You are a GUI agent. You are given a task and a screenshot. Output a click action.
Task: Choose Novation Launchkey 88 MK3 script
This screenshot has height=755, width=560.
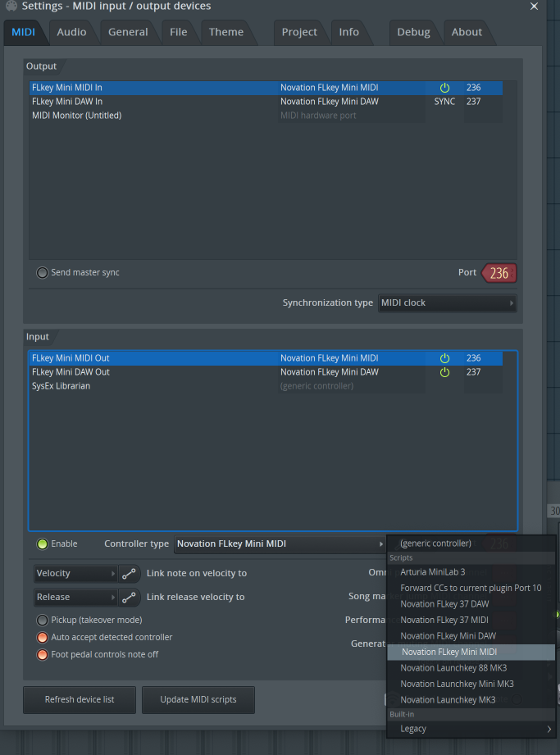[471, 668]
